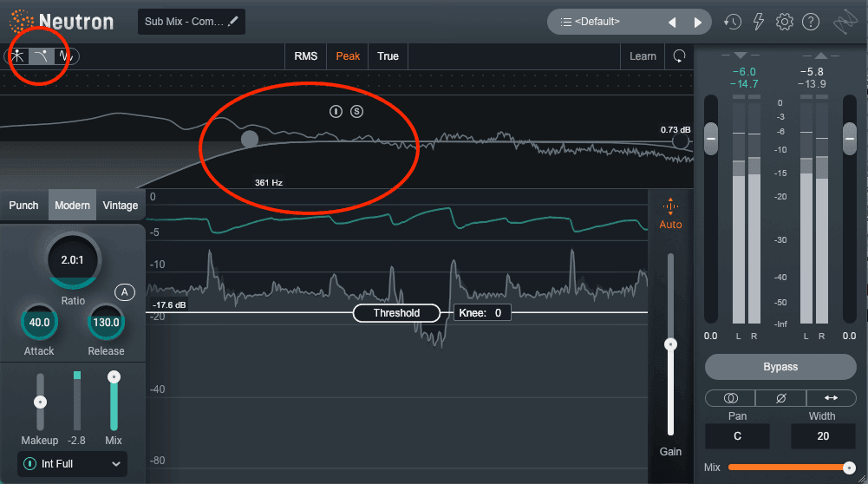Switch to Vintage compressor mode
The image size is (868, 484).
click(121, 205)
